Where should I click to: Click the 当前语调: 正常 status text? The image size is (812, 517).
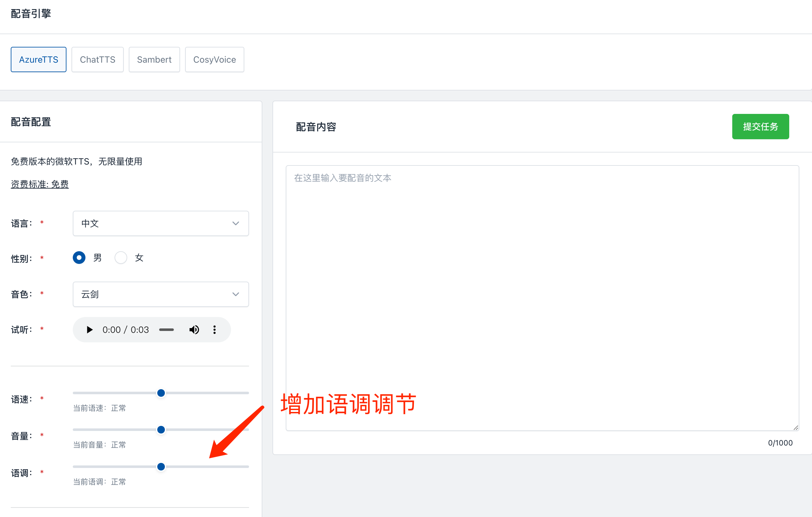[x=99, y=482]
